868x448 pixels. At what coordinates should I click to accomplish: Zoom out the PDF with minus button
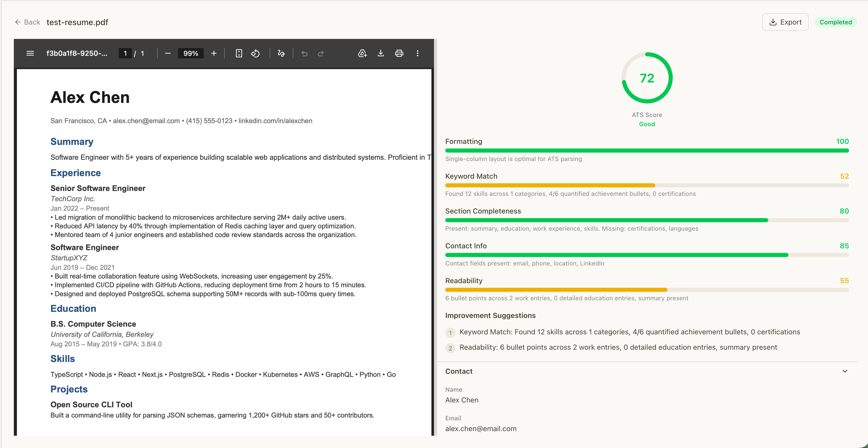tap(168, 53)
